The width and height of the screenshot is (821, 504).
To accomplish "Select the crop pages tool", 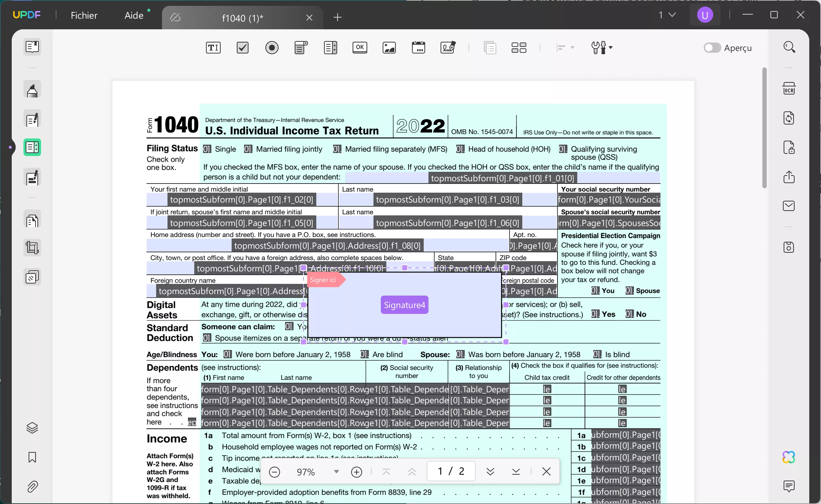I will coord(32,248).
